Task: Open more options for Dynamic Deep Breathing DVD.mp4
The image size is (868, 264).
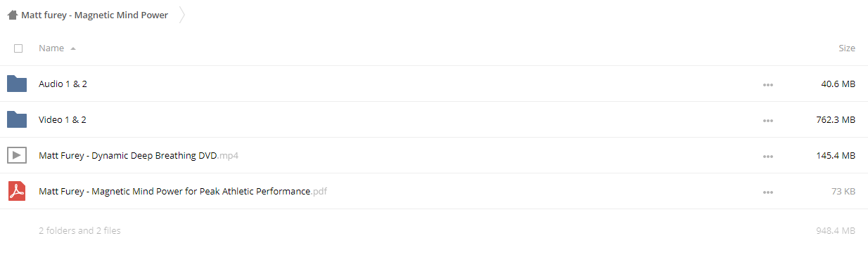Action: (x=767, y=157)
